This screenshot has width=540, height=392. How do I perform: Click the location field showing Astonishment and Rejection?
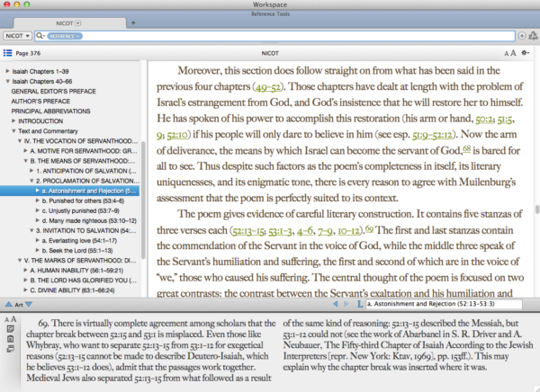click(x=444, y=304)
